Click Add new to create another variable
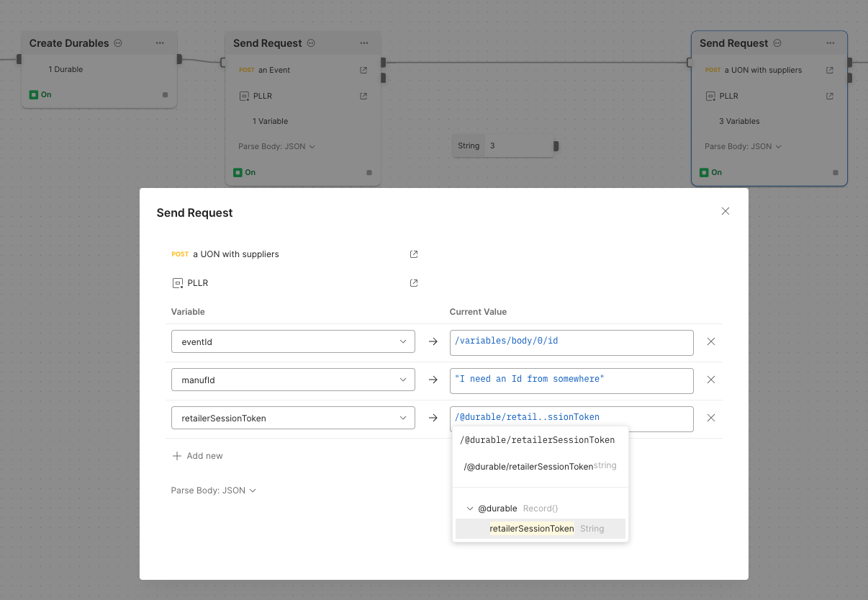 pos(197,455)
